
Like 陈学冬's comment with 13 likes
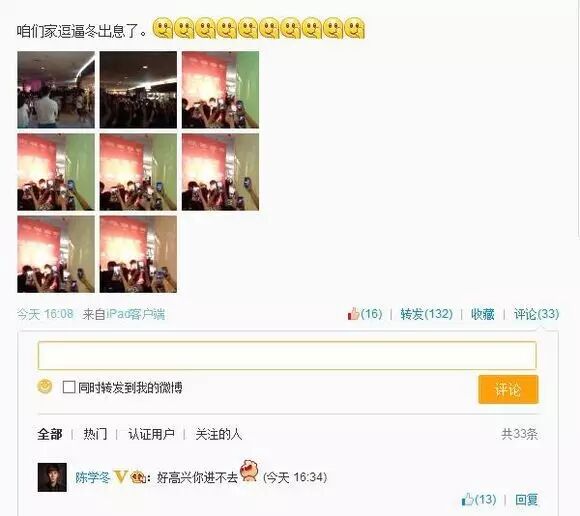pos(479,500)
